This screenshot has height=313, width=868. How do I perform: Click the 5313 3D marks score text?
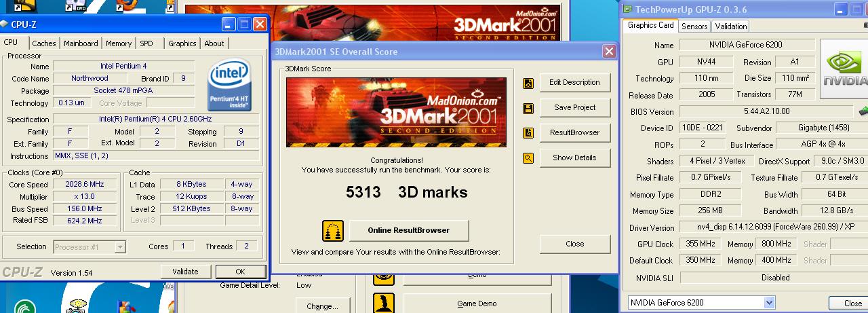click(406, 192)
